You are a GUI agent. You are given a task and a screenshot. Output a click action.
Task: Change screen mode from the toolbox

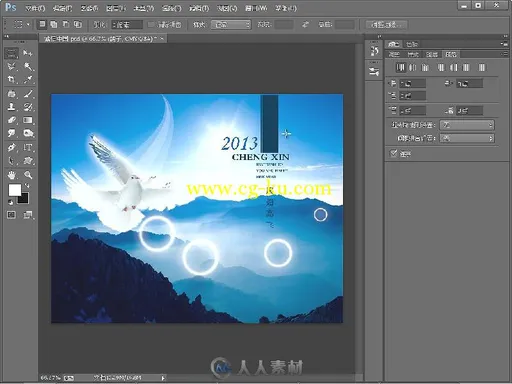pos(28,215)
